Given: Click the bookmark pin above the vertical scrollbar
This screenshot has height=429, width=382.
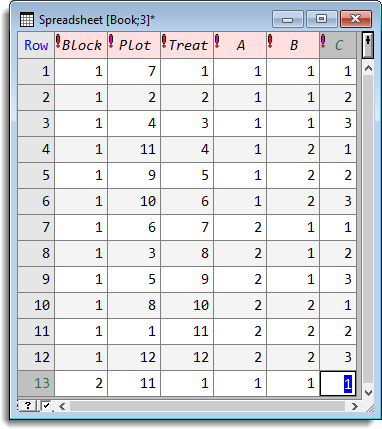Looking at the screenshot, I should pos(368,45).
